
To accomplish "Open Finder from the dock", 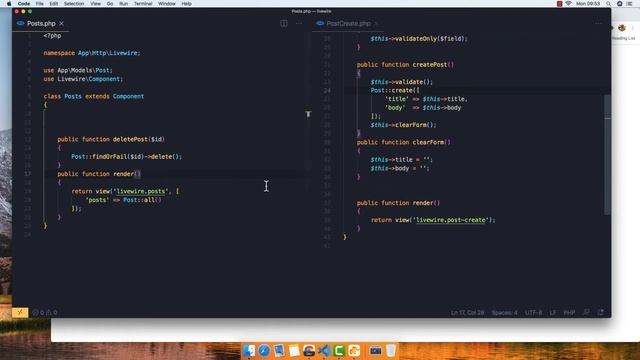I will point(249,351).
